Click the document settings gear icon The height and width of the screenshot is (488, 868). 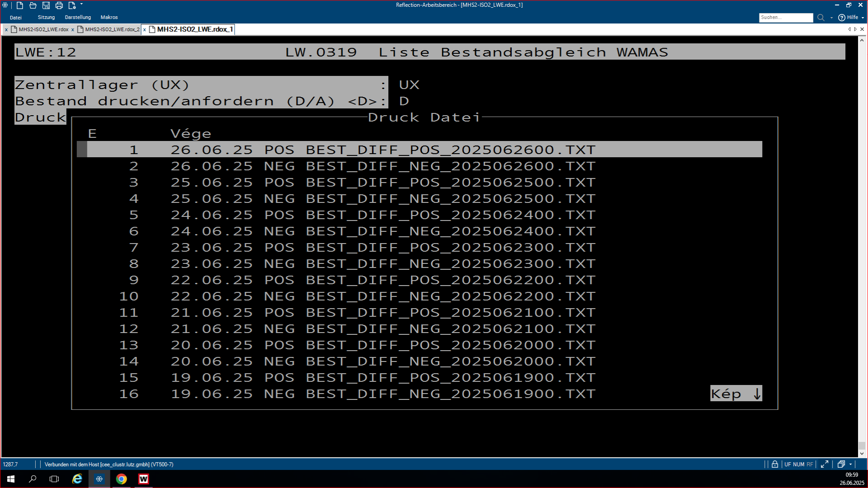click(x=72, y=5)
